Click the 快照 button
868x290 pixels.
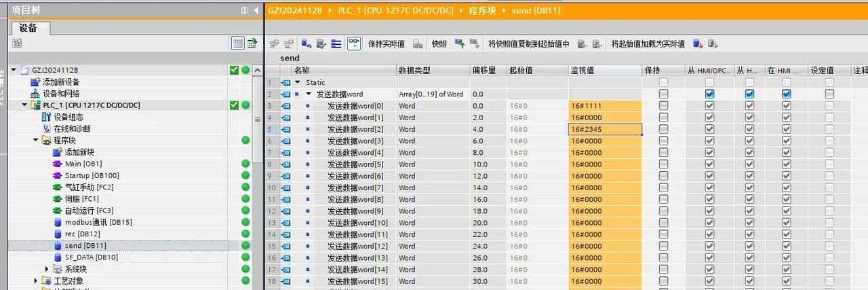click(x=439, y=43)
